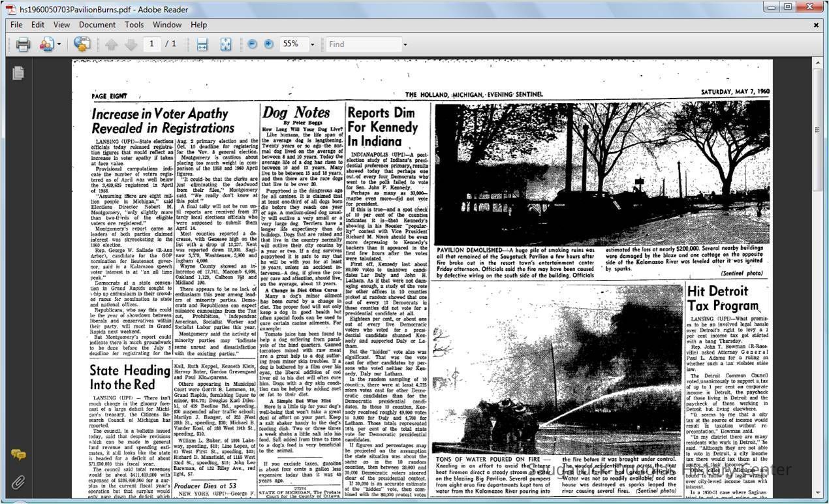The image size is (829, 504).
Task: Open the Tools menu
Action: click(134, 25)
